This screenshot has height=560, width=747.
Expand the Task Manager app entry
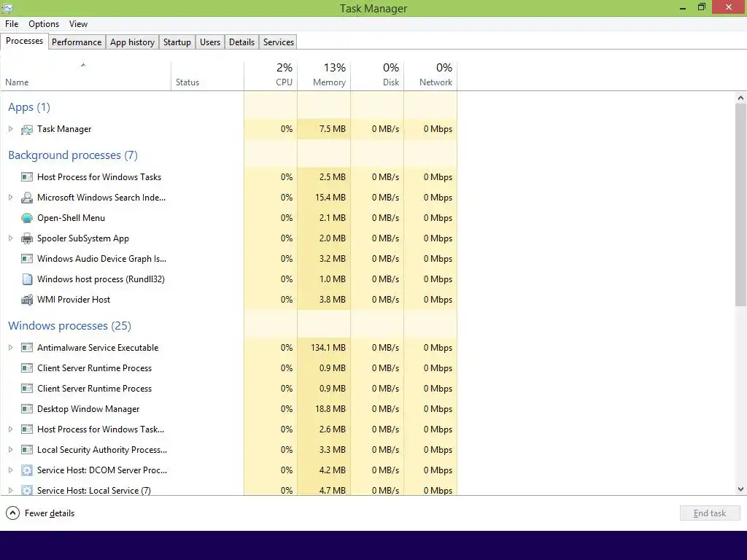(x=10, y=129)
